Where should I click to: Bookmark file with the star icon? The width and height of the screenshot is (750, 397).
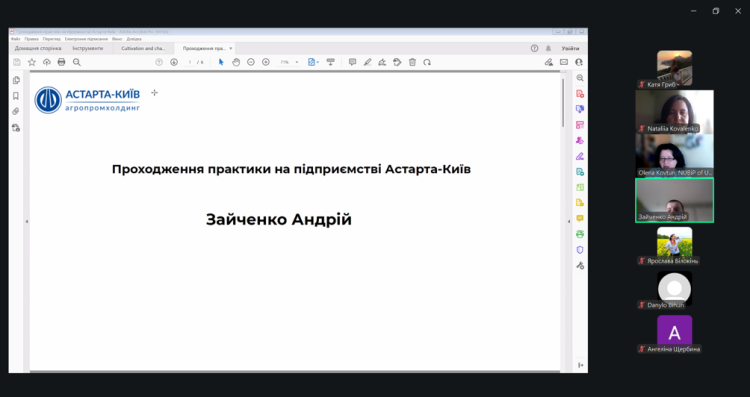32,62
